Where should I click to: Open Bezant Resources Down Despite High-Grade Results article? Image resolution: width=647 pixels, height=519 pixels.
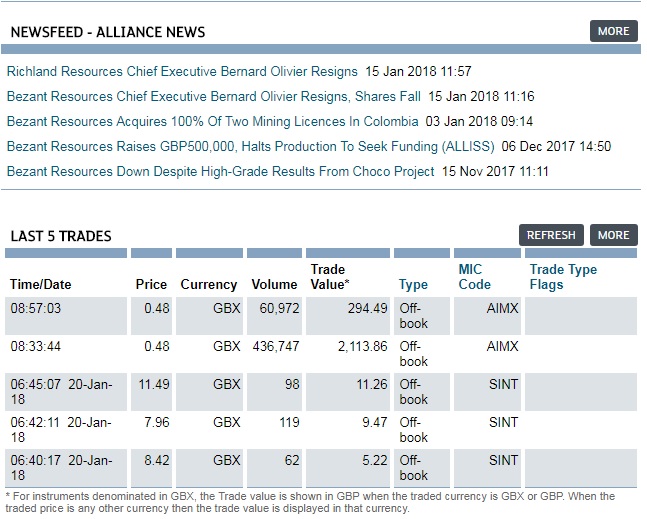point(220,171)
